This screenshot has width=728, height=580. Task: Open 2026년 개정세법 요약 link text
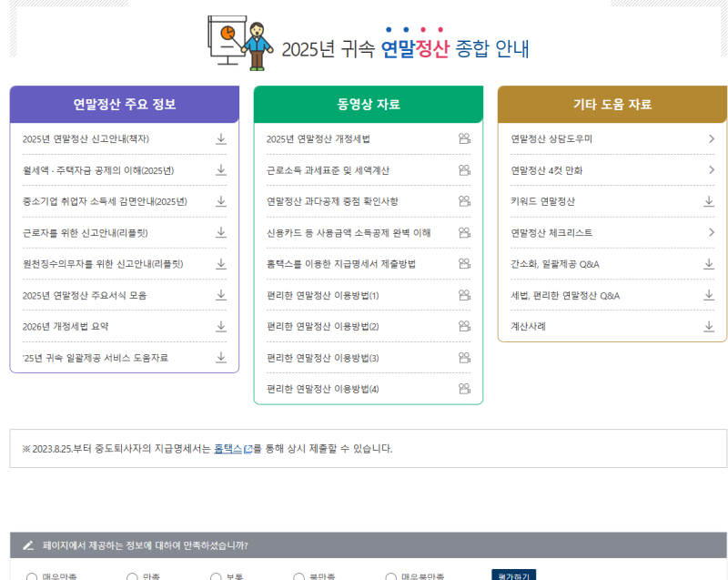pos(66,327)
